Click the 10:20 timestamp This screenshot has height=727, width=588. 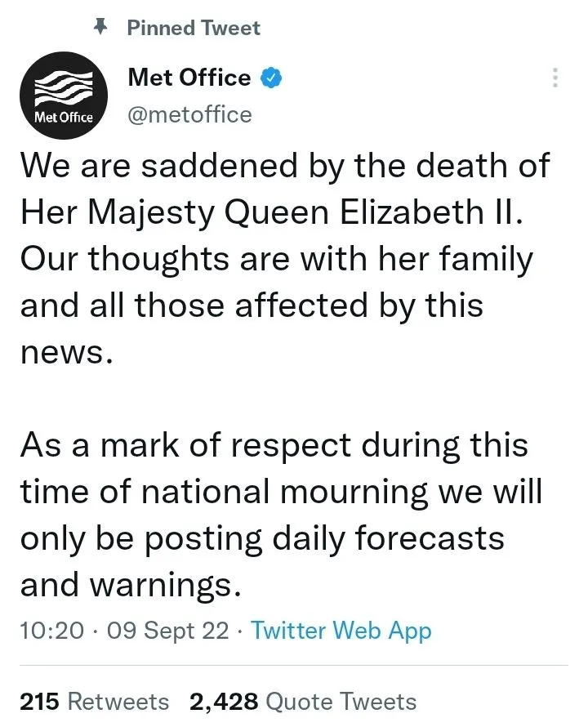[x=49, y=630]
